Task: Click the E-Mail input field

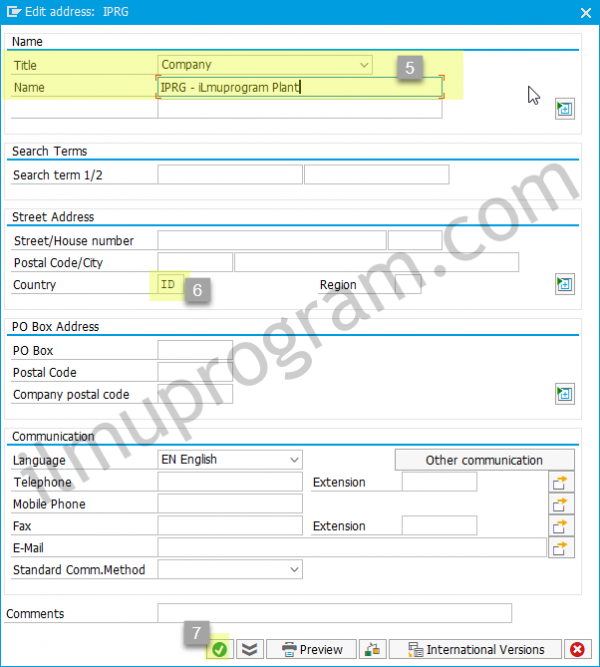Action: tap(352, 548)
